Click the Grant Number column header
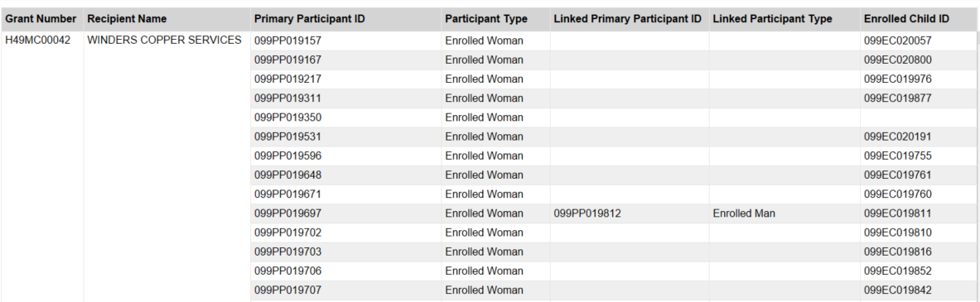Image resolution: width=980 pixels, height=302 pixels. pos(41,19)
